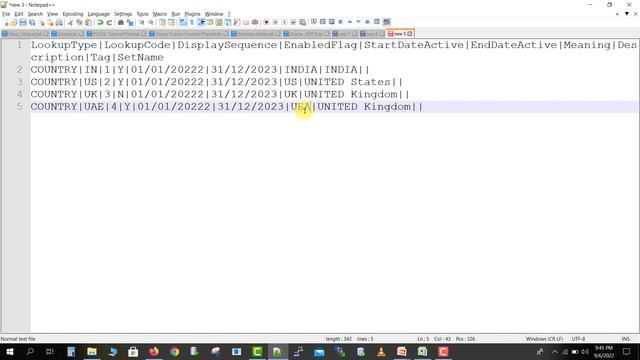Show the Document Map panel

pyautogui.click(x=219, y=22)
